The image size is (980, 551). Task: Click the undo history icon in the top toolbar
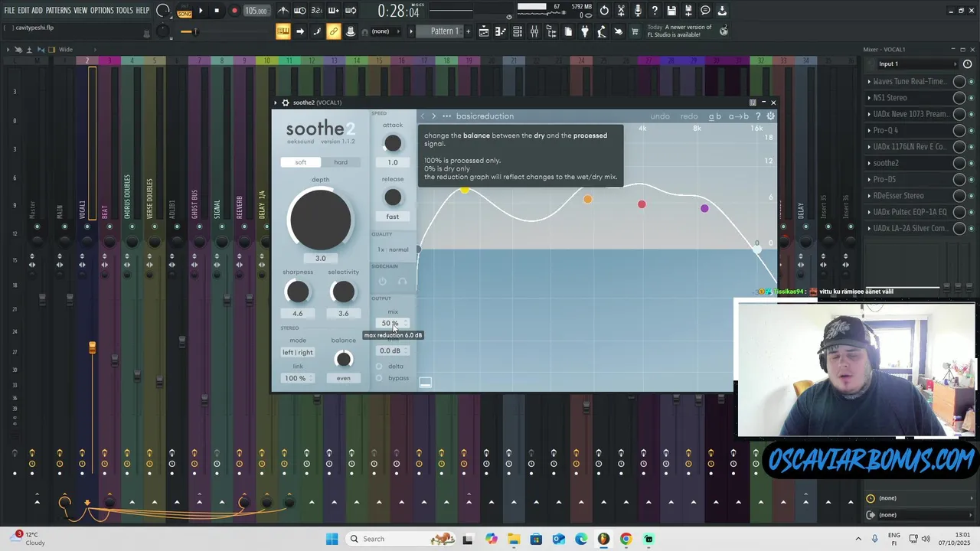pos(604,11)
